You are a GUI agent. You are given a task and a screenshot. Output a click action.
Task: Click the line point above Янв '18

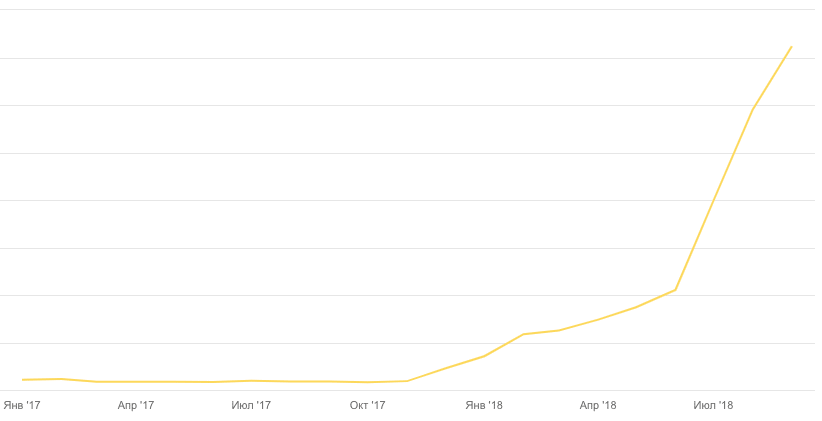pos(484,356)
